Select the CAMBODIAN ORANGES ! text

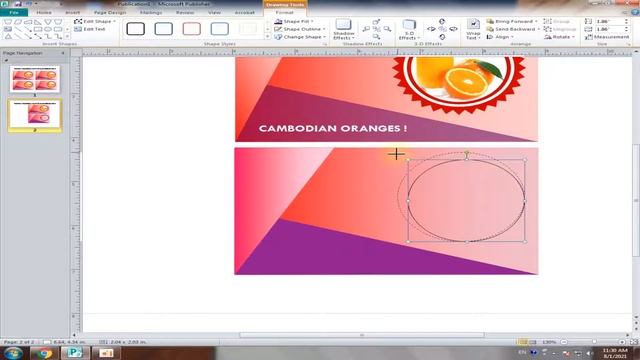point(333,128)
